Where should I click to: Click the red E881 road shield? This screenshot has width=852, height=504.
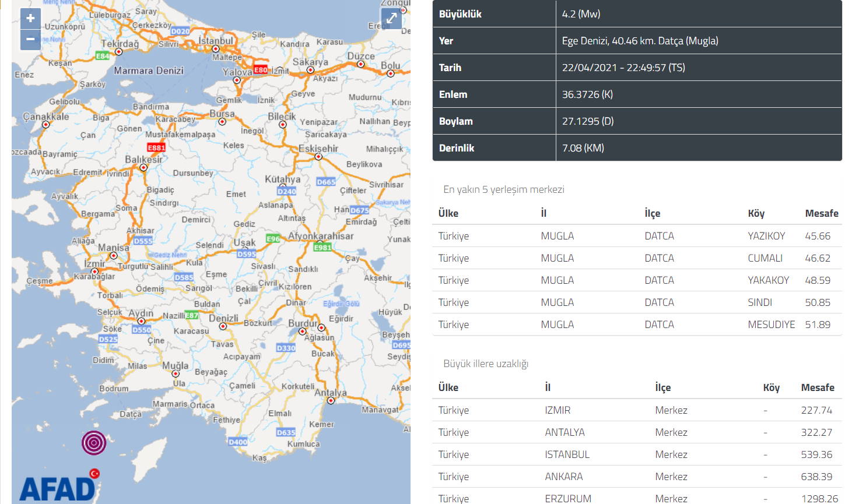[156, 147]
